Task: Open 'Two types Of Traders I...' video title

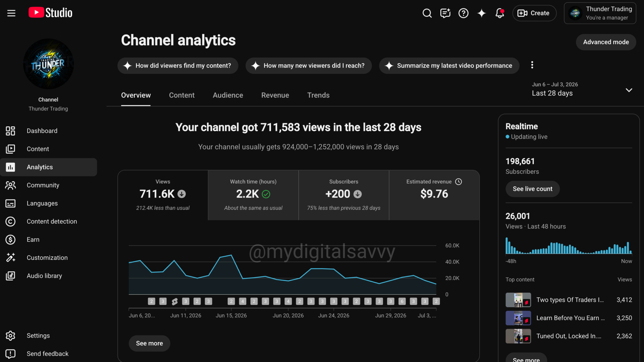Action: pyautogui.click(x=570, y=300)
